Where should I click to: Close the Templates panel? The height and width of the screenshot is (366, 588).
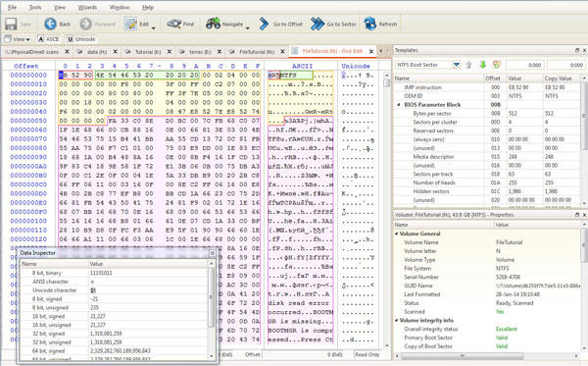point(584,50)
